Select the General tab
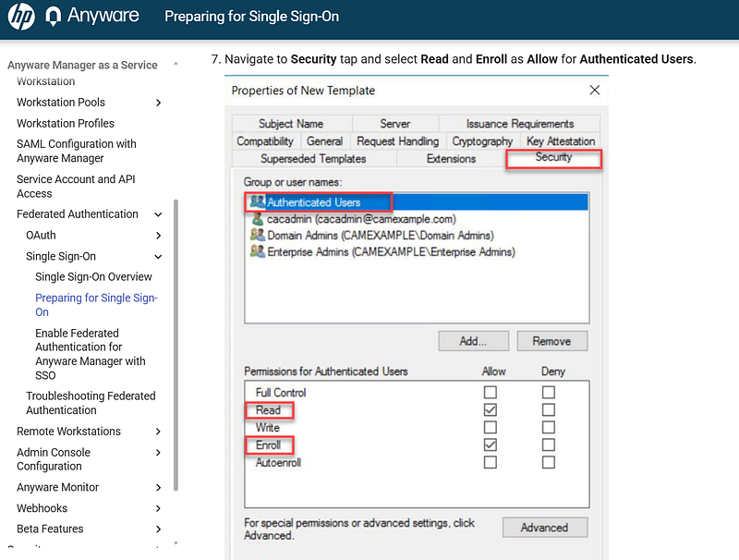Screen dimensions: 739x560 click(324, 141)
